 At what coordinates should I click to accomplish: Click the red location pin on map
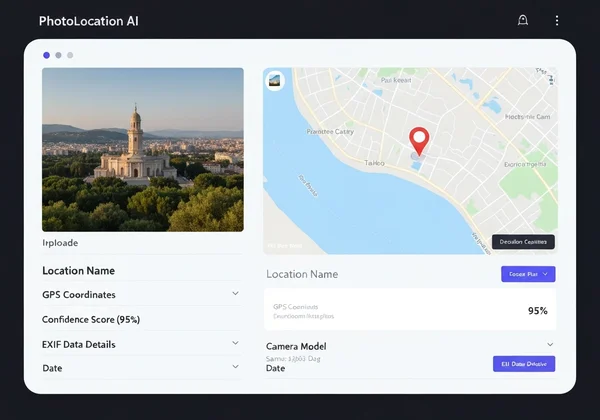(419, 141)
